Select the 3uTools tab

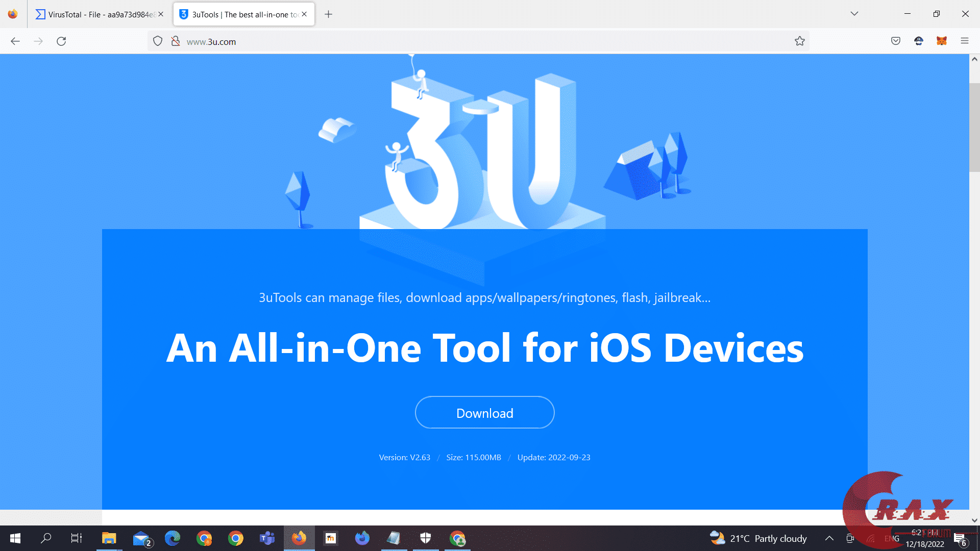tap(244, 14)
